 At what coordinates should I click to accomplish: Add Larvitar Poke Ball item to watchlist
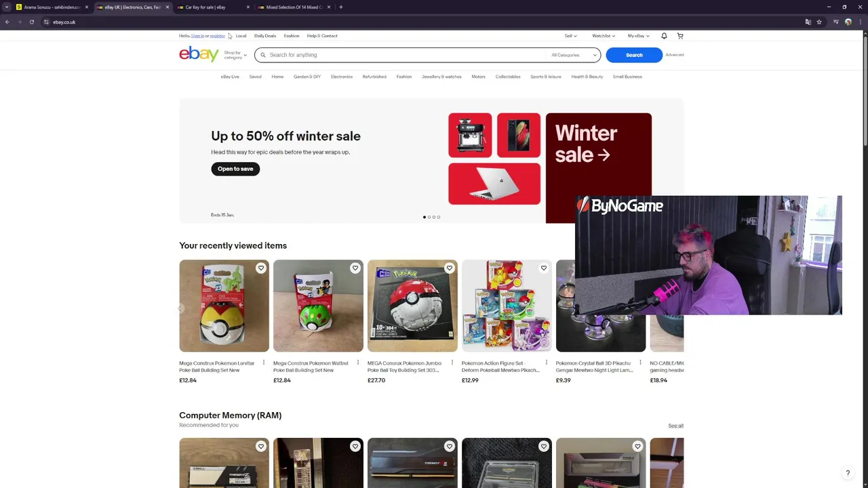pyautogui.click(x=260, y=268)
